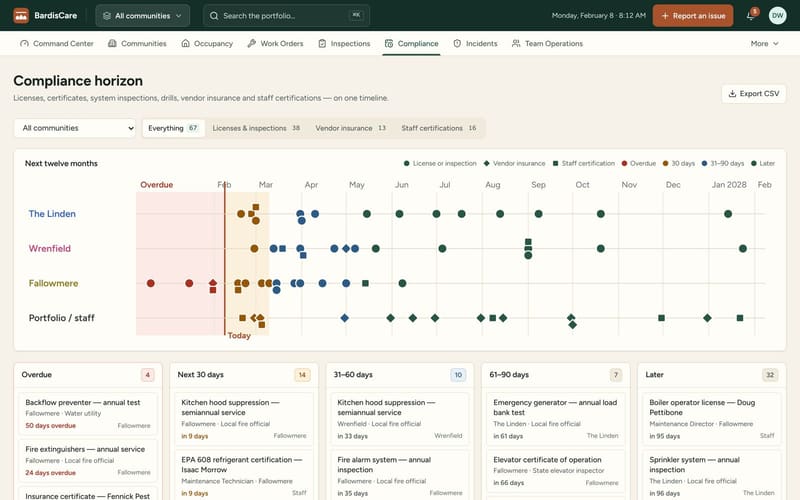Click the Later green legend dot
The width and height of the screenshot is (800, 500).
pyautogui.click(x=754, y=164)
